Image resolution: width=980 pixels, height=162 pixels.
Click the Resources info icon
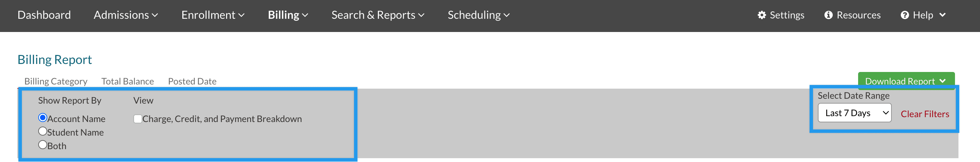pos(828,15)
